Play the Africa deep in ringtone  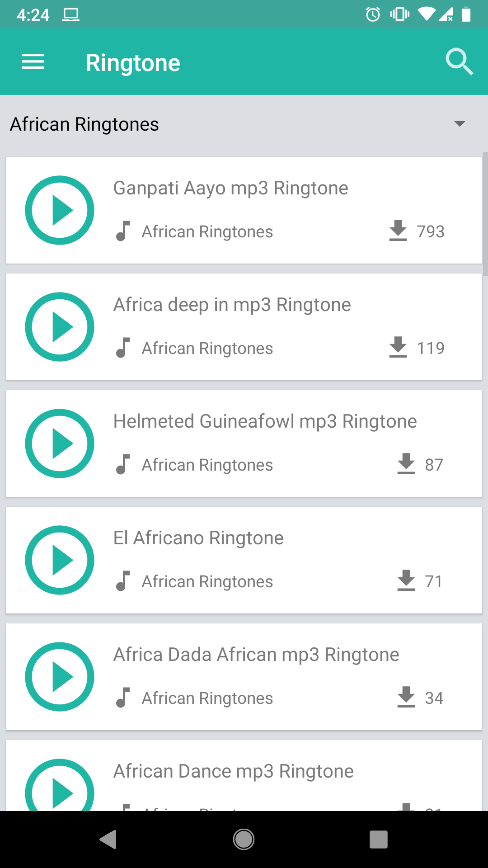tap(60, 327)
